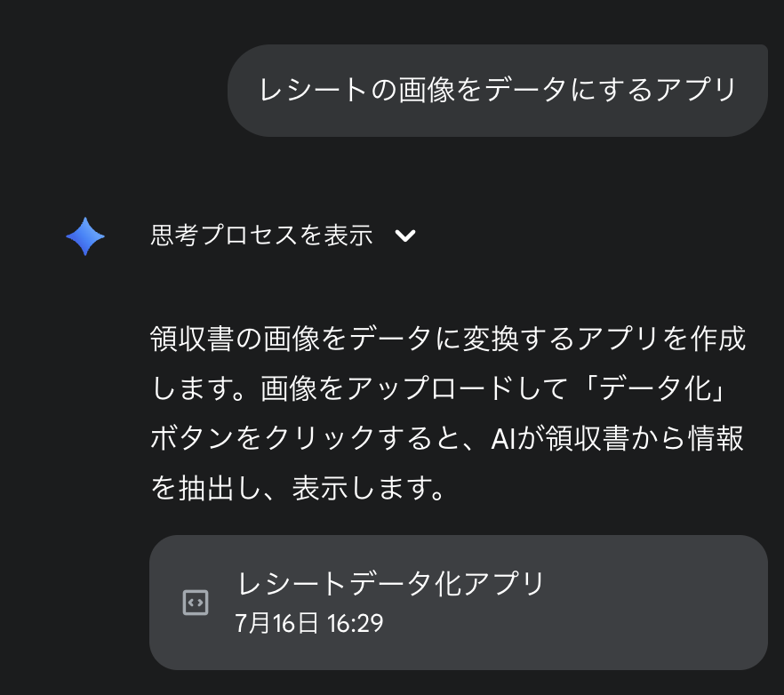Click the response line starting ボタンをクリック
Screen dimensions: 784x695
[x=447, y=438]
